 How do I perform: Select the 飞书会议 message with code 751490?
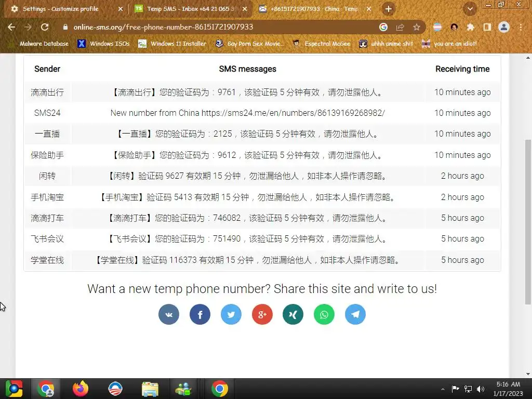click(x=248, y=239)
